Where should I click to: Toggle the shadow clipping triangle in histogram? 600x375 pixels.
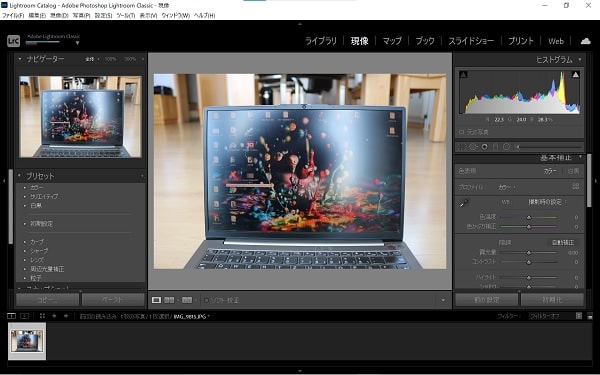(x=463, y=75)
